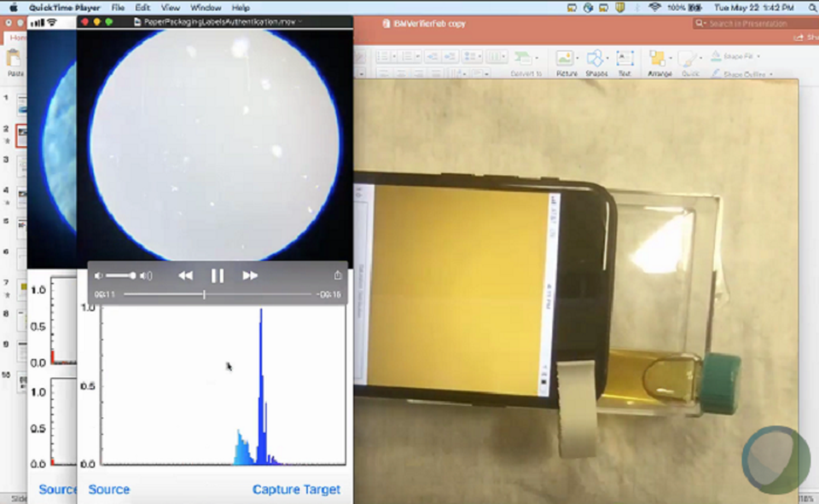Mute the QuickTime video volume

pyautogui.click(x=98, y=275)
